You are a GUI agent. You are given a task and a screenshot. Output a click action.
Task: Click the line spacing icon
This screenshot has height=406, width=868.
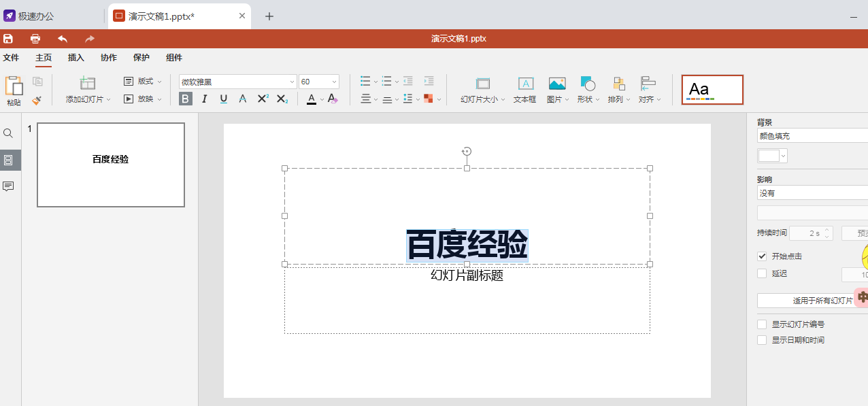point(407,99)
